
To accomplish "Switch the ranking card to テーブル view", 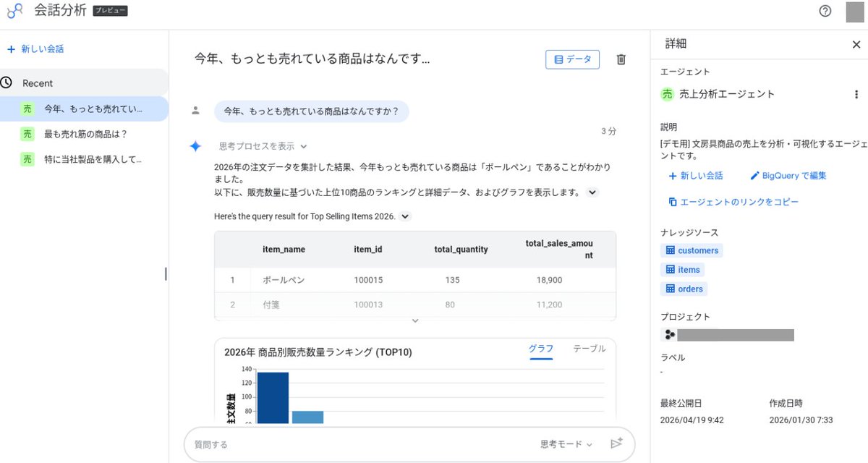I will pyautogui.click(x=589, y=349).
